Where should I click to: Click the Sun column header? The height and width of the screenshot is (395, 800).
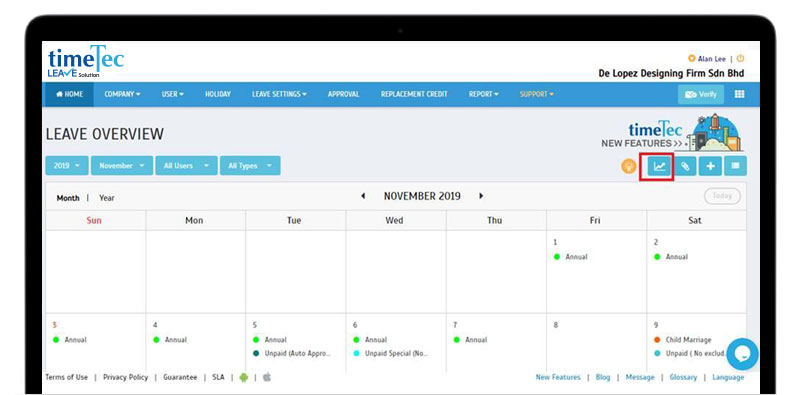click(x=94, y=220)
